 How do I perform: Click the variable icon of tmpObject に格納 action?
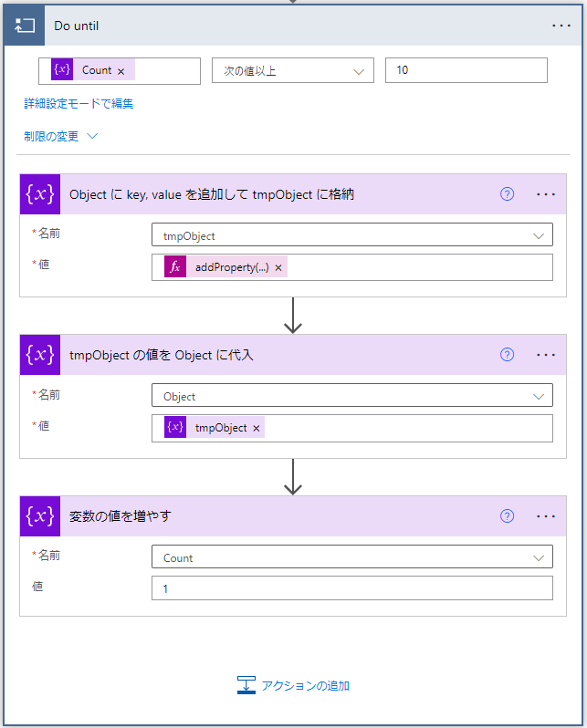coord(40,194)
